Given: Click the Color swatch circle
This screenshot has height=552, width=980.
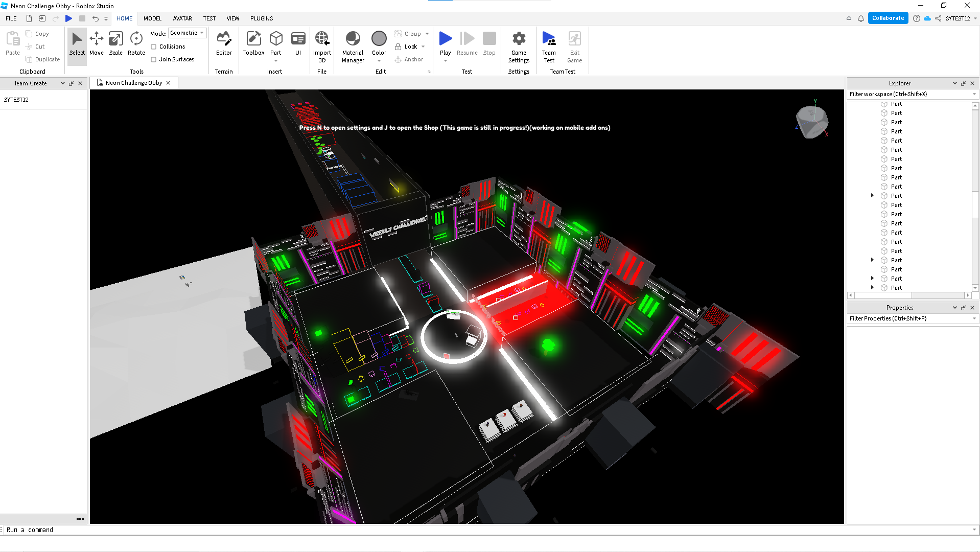Looking at the screenshot, I should click(379, 38).
